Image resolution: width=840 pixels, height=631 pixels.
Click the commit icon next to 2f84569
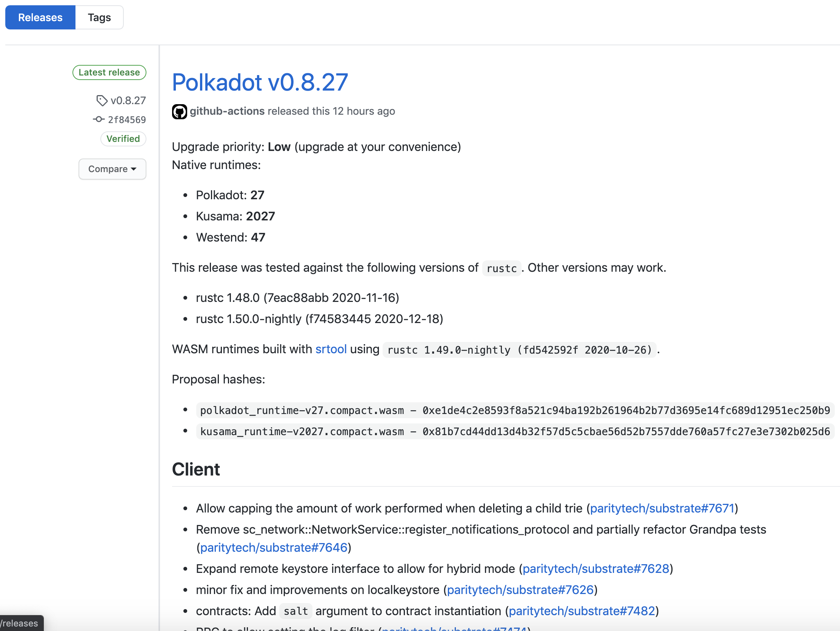[98, 120]
